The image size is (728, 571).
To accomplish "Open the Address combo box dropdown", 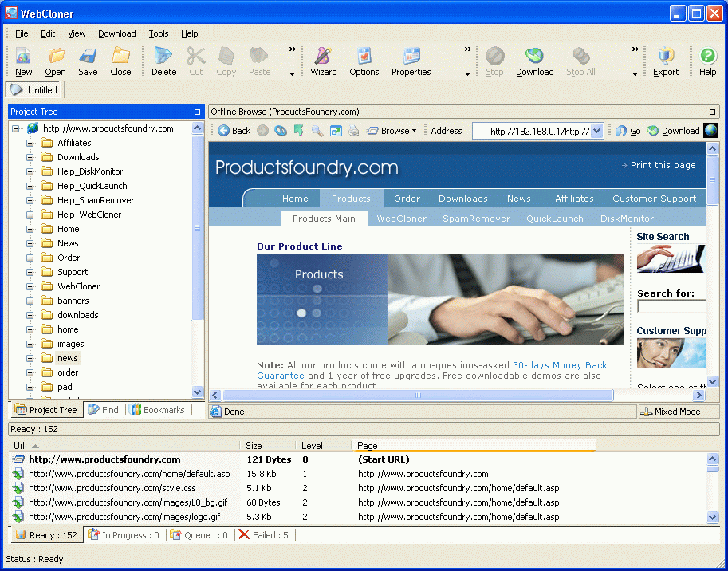I will coord(597,131).
